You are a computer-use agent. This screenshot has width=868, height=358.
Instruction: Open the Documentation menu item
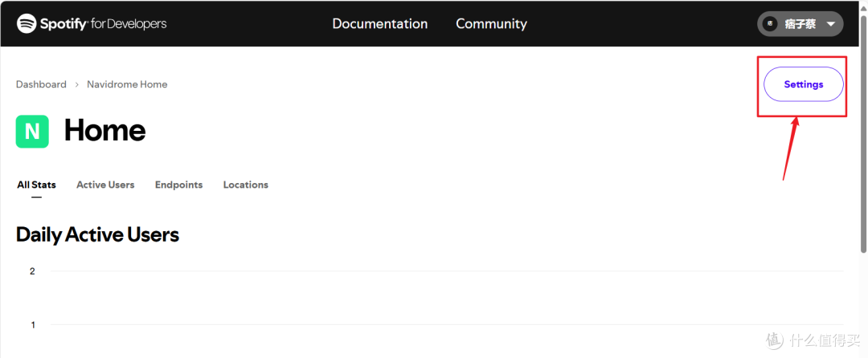[x=379, y=24]
